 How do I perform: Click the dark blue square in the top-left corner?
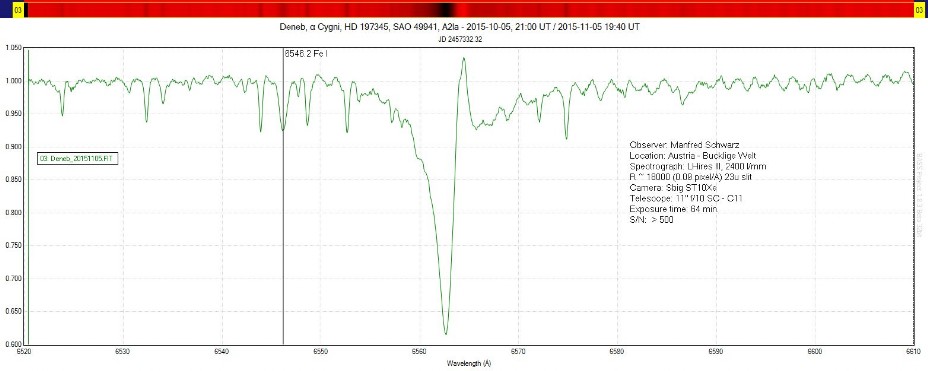[6, 9]
